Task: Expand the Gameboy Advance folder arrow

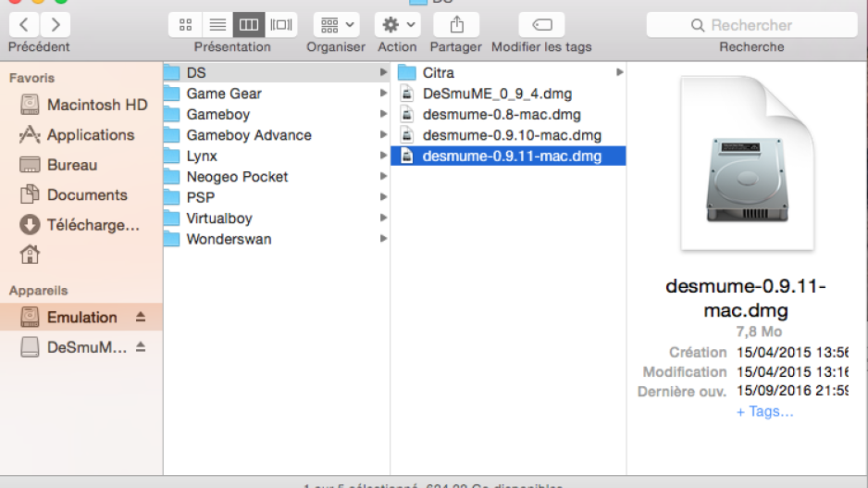Action: (x=383, y=134)
